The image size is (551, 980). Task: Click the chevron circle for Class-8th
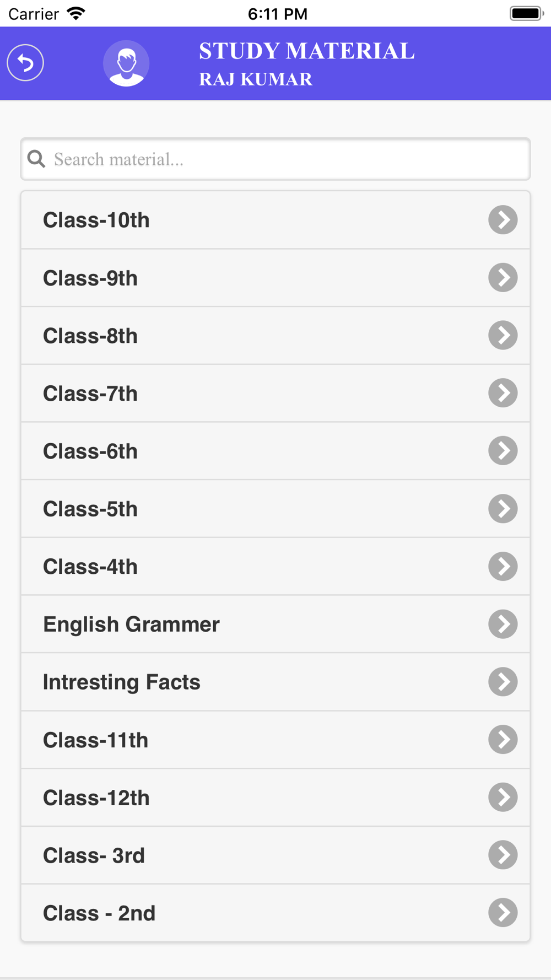[503, 335]
